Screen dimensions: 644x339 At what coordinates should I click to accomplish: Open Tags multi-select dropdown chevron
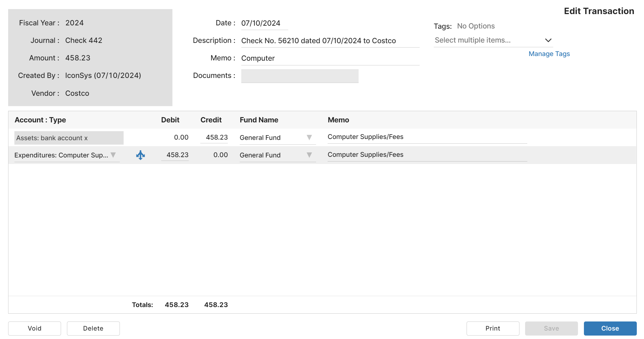pos(548,40)
